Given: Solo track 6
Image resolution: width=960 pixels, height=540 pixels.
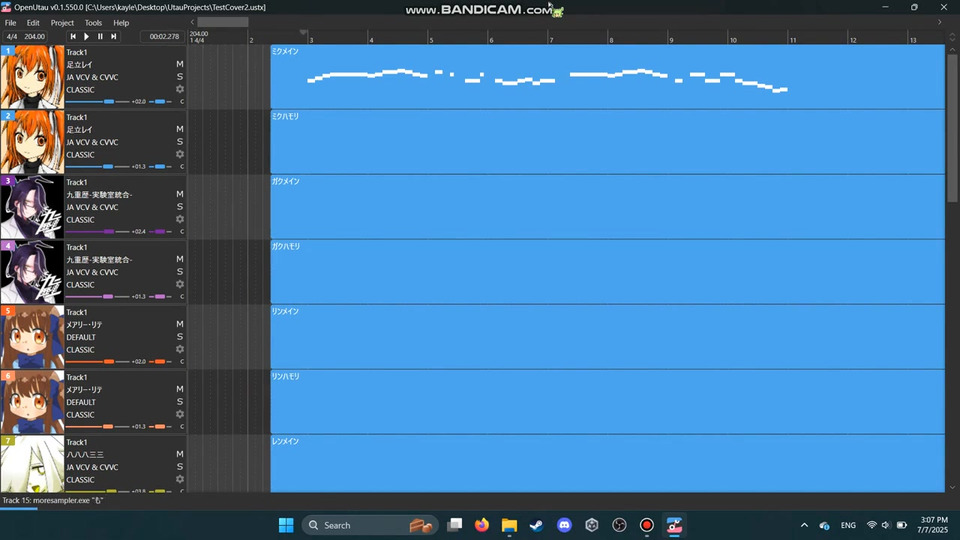Looking at the screenshot, I should pos(179,401).
